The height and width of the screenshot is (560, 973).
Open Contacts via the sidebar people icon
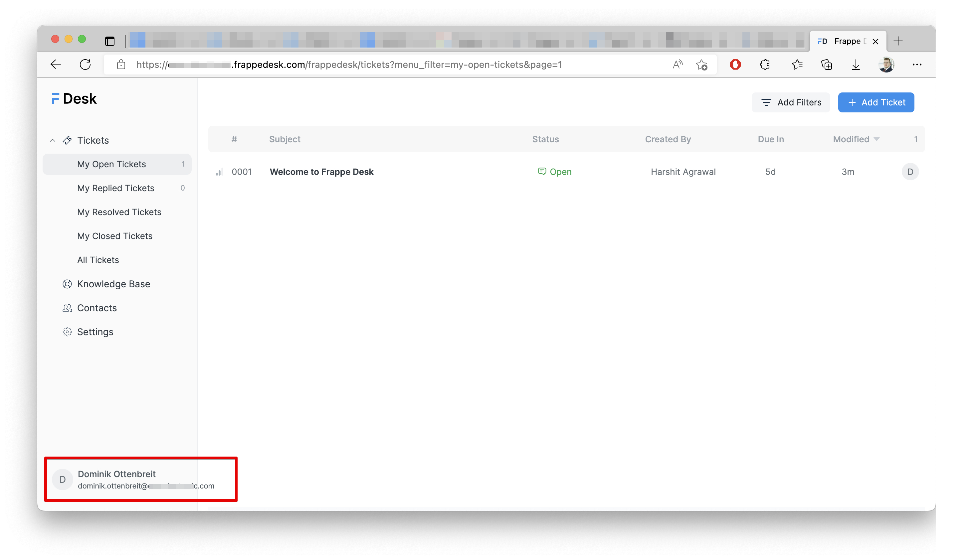point(67,308)
